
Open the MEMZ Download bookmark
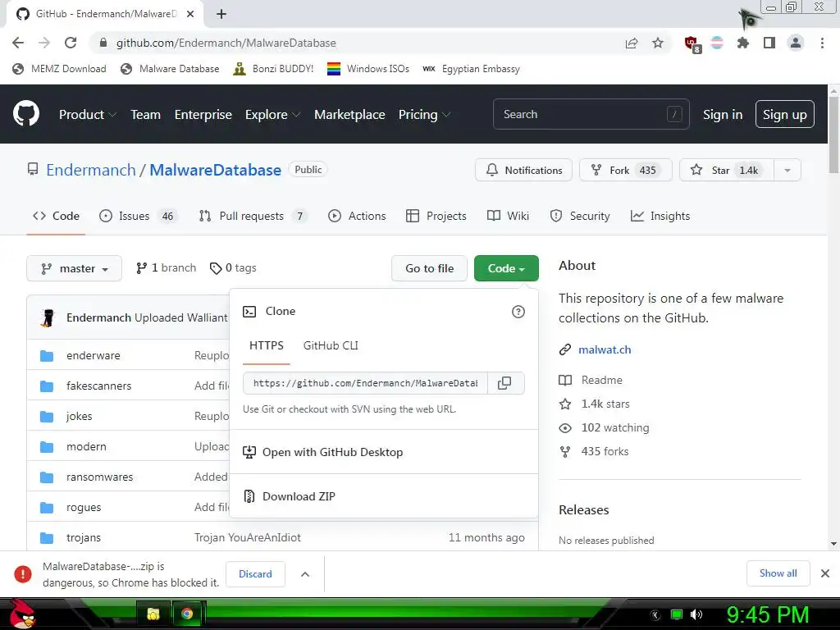click(59, 69)
